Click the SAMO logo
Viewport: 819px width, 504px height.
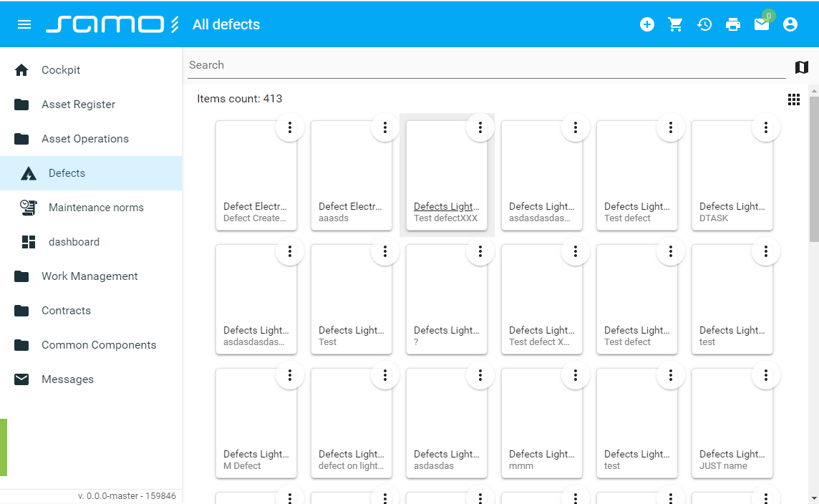(112, 24)
